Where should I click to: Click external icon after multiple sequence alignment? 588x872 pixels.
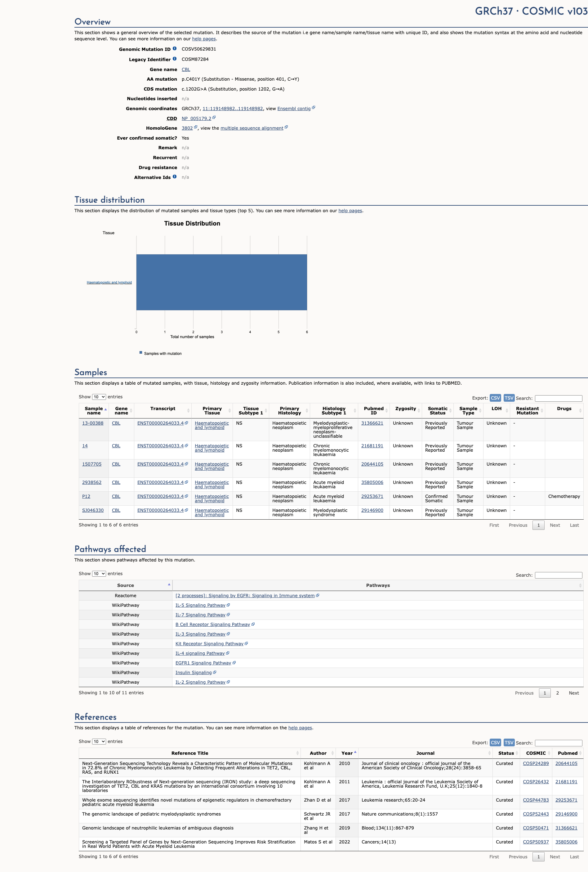click(286, 127)
